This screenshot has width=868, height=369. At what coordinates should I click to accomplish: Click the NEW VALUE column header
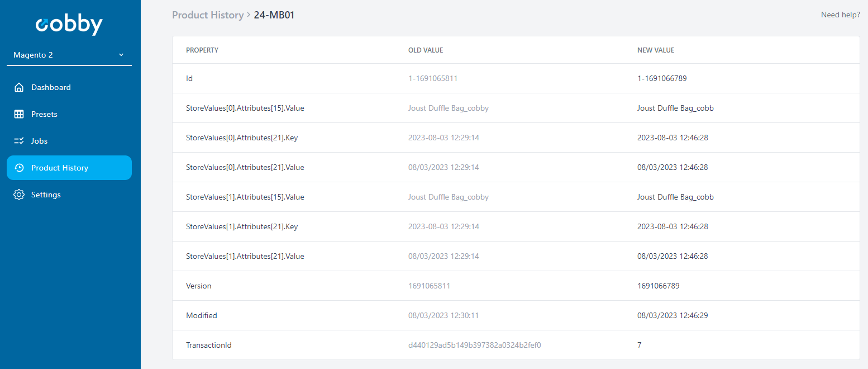click(656, 50)
